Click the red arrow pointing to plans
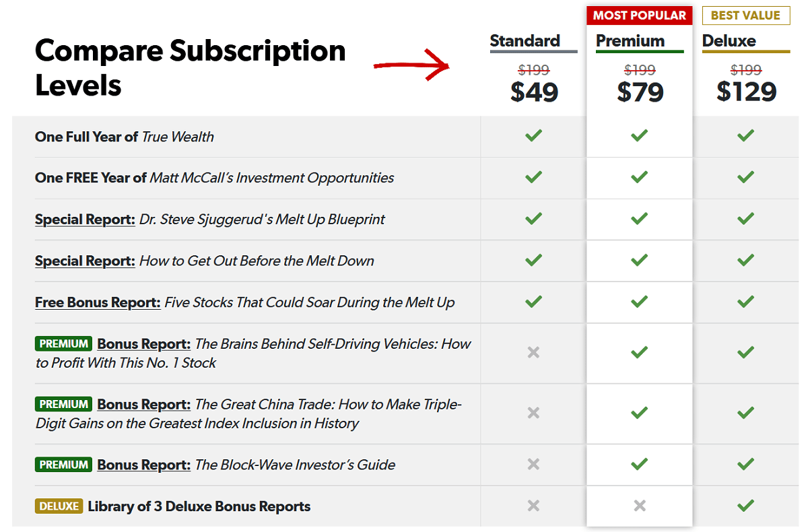Screen dimensions: 808x532 click(411, 65)
